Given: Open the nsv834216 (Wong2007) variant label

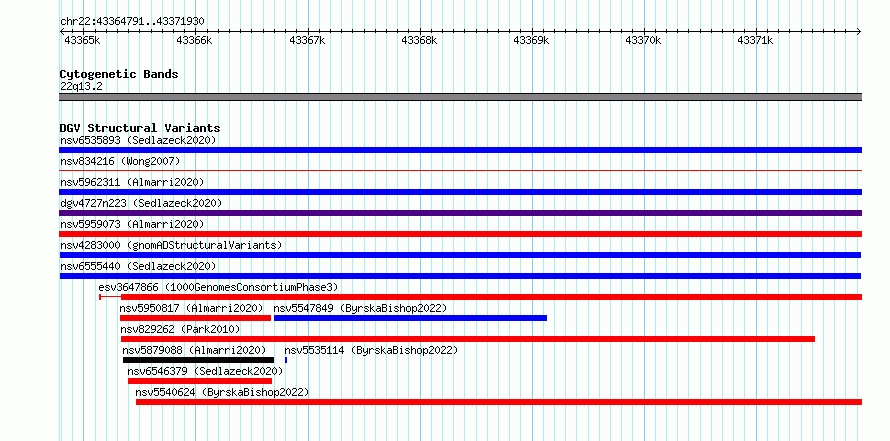Looking at the screenshot, I should point(120,161).
